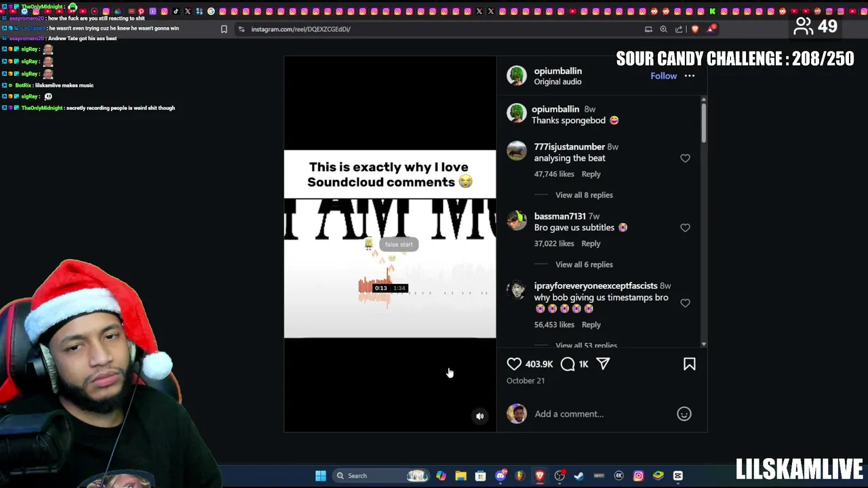Open the Original audio link
Viewport: 868px width, 488px height.
point(557,81)
